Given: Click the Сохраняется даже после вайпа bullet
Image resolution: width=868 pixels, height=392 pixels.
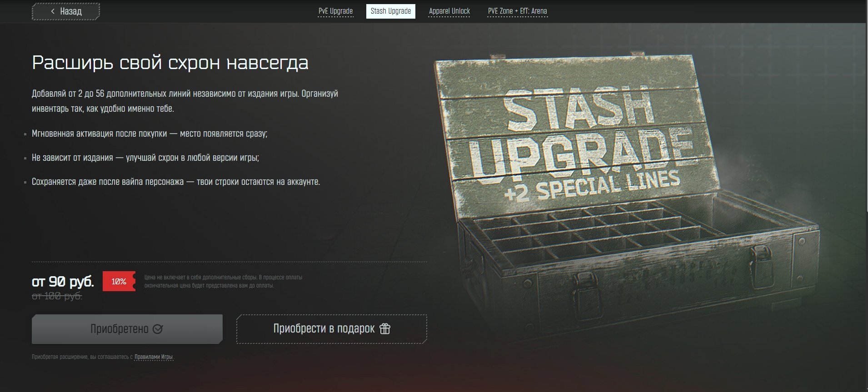Looking at the screenshot, I should (176, 182).
